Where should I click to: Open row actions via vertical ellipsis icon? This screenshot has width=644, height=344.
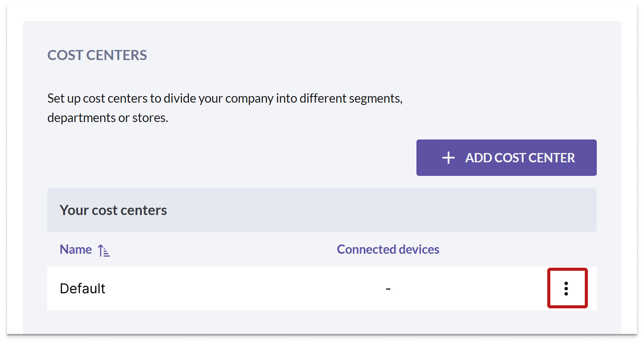pyautogui.click(x=566, y=289)
